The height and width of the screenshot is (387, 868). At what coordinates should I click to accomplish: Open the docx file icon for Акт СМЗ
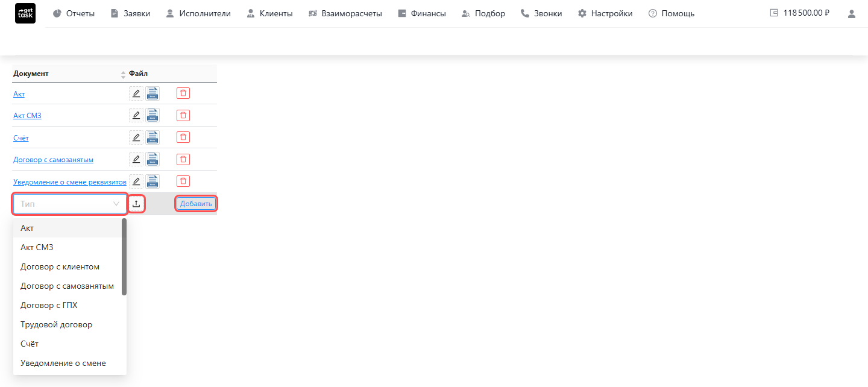pos(153,115)
